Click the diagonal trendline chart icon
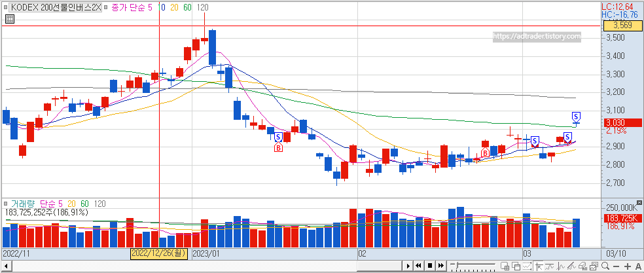 tap(571, 266)
